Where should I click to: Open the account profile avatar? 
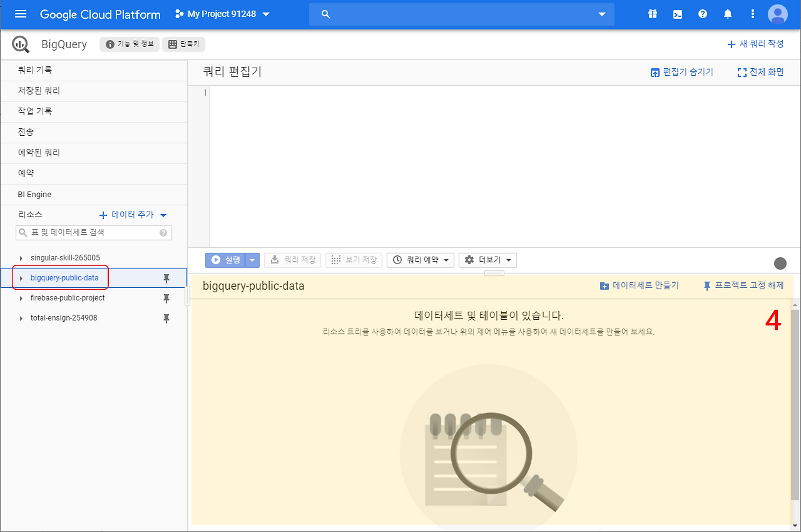pos(777,14)
